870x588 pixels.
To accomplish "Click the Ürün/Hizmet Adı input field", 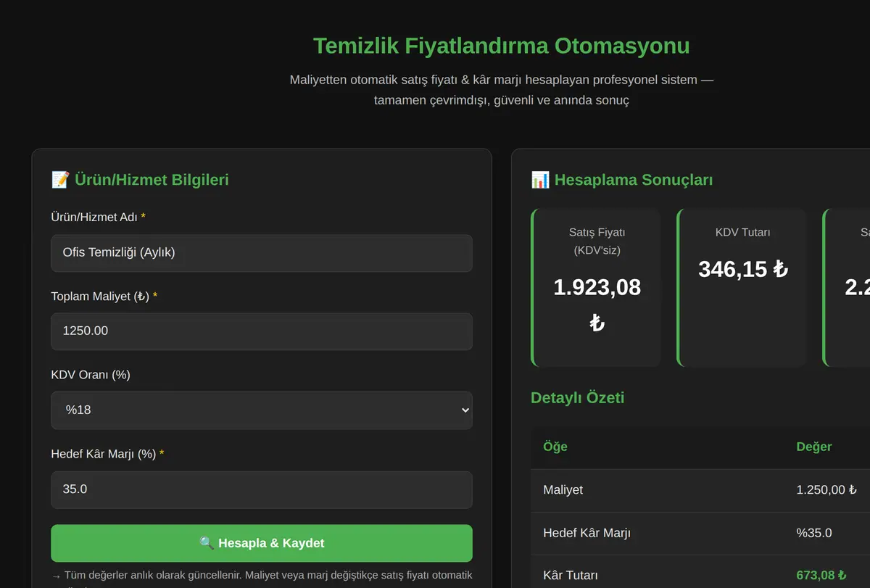I will 261,253.
